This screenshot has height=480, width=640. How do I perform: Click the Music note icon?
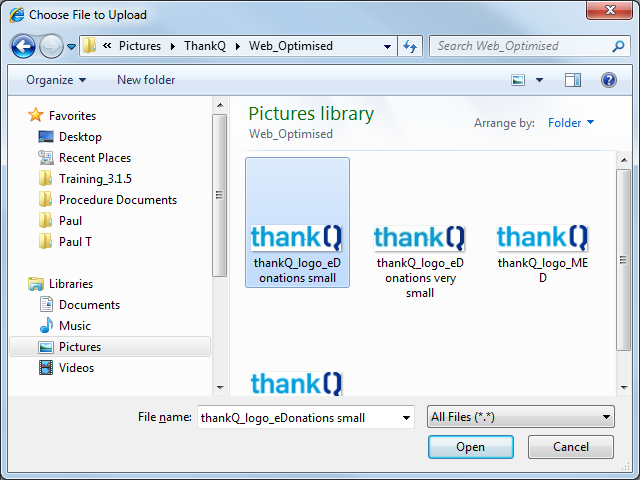pyautogui.click(x=46, y=325)
